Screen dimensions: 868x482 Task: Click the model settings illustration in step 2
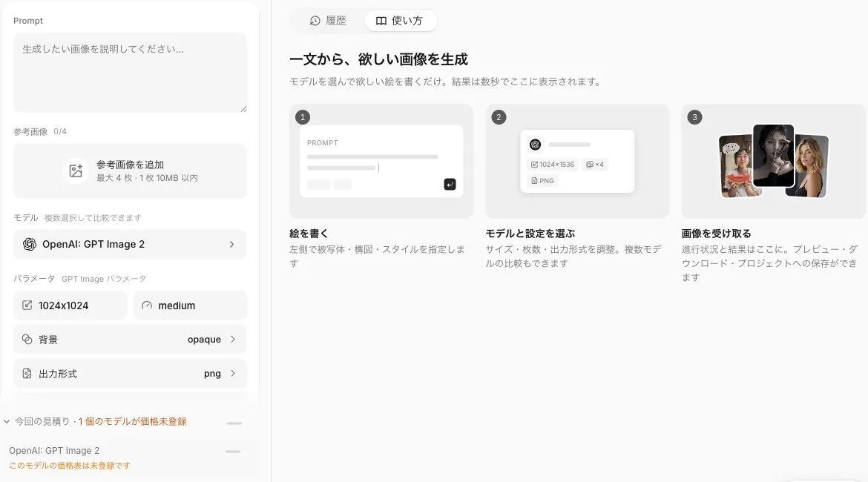pos(577,161)
